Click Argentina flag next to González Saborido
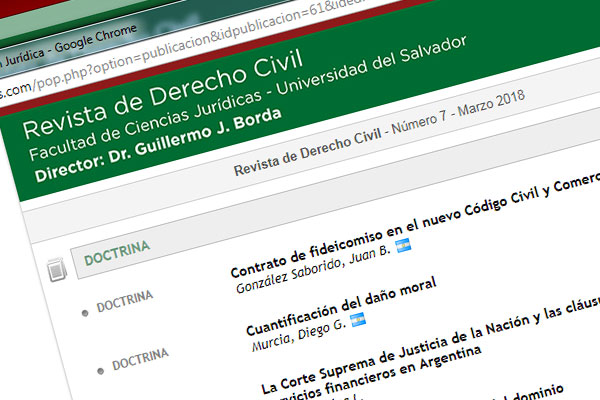The height and width of the screenshot is (400, 600). tap(403, 245)
